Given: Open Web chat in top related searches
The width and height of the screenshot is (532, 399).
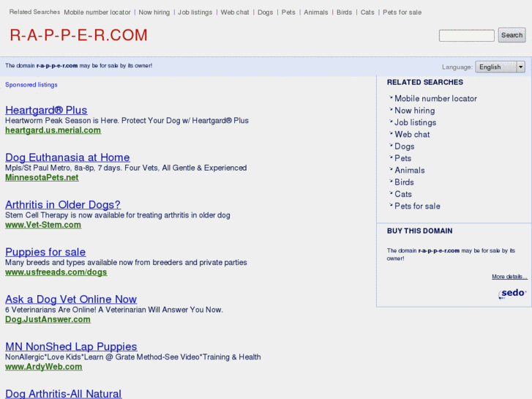Looking at the screenshot, I should 235,12.
